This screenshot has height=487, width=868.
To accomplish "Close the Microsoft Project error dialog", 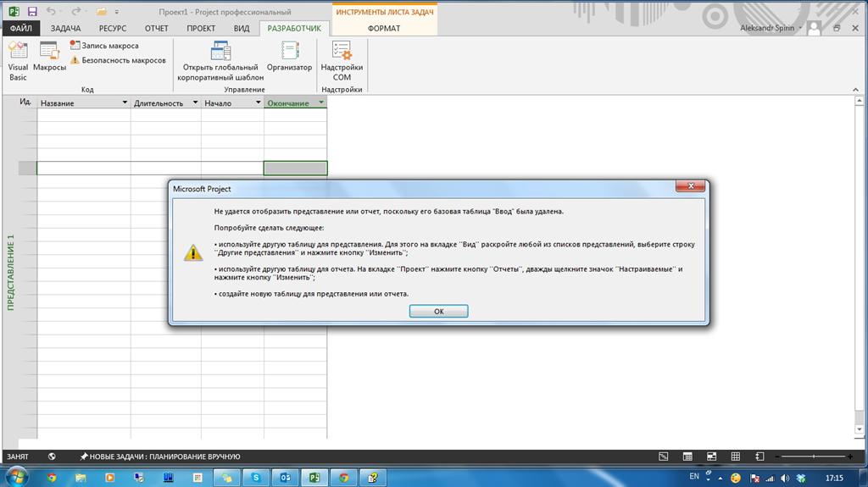I will click(690, 186).
